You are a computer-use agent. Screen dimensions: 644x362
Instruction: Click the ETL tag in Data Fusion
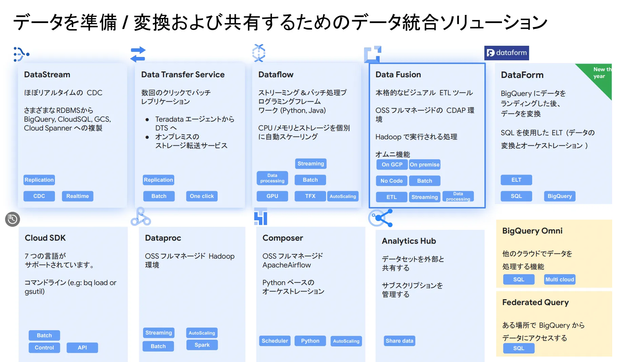(x=391, y=197)
